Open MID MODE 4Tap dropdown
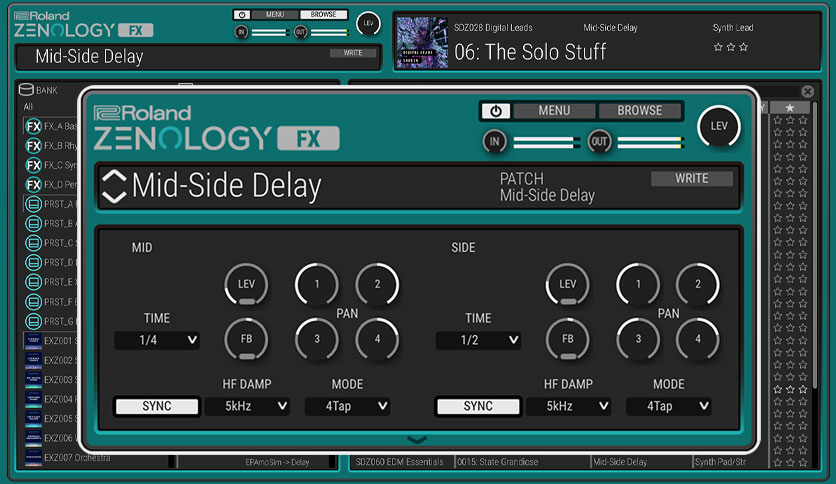The width and height of the screenshot is (836, 484). click(x=347, y=406)
